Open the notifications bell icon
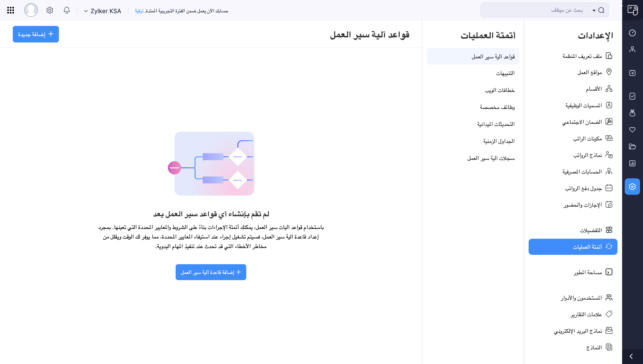 tap(67, 10)
